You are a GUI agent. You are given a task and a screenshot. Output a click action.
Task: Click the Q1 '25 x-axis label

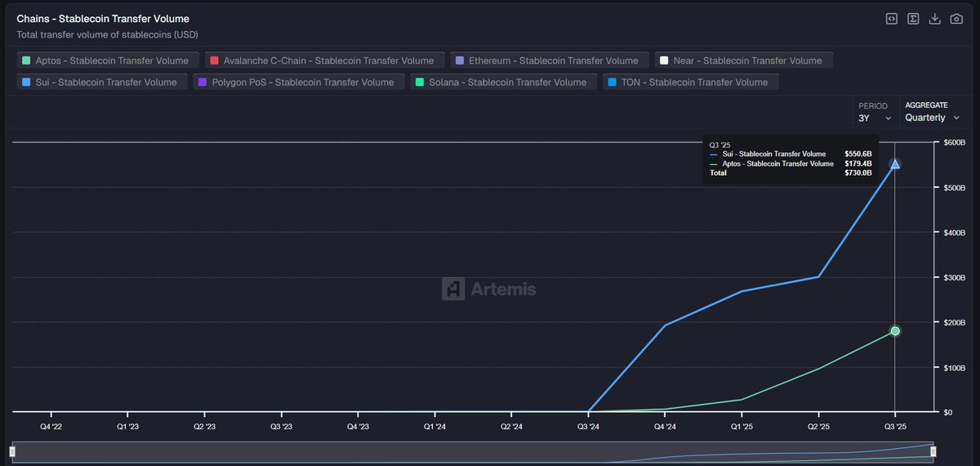point(742,427)
